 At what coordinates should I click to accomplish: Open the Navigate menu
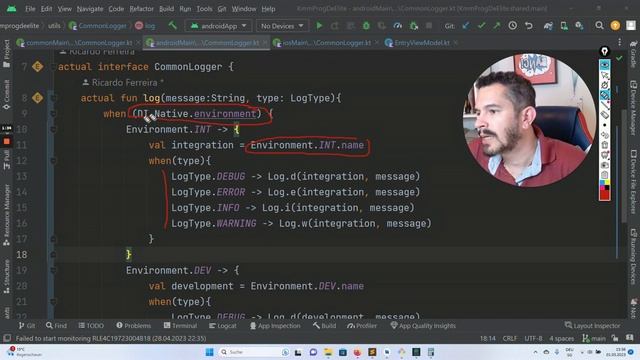[90, 9]
